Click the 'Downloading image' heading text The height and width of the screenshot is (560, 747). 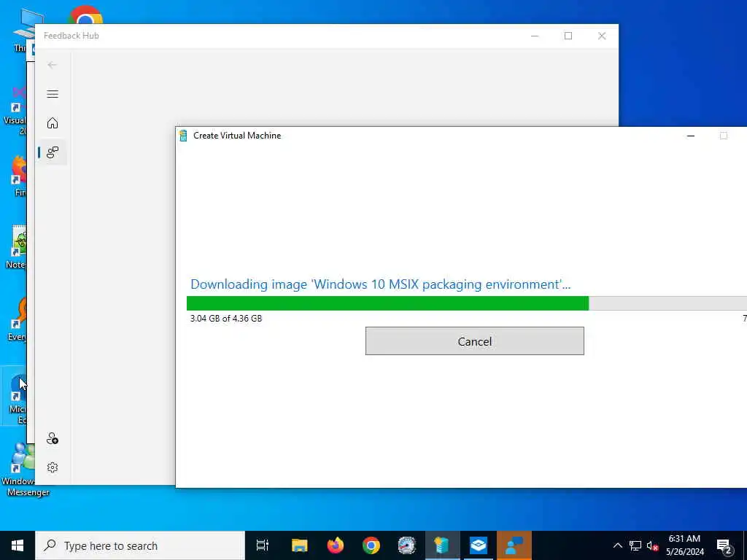(x=380, y=284)
